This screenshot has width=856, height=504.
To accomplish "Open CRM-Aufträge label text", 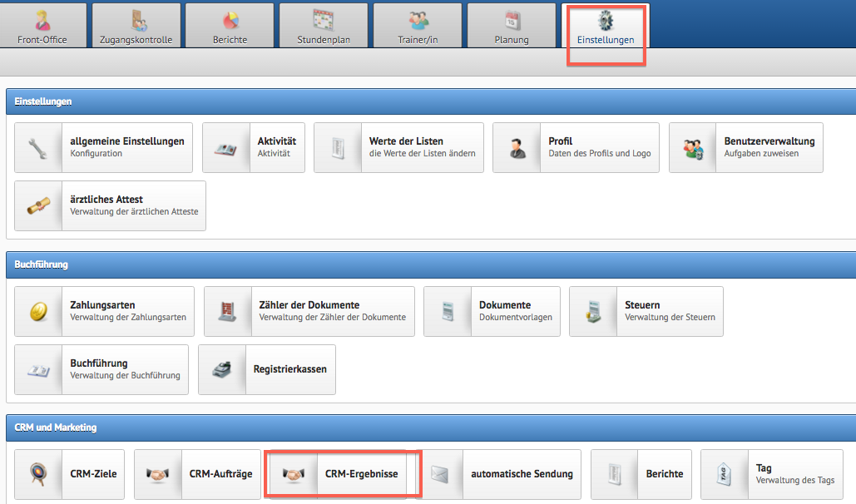I will 220,474.
